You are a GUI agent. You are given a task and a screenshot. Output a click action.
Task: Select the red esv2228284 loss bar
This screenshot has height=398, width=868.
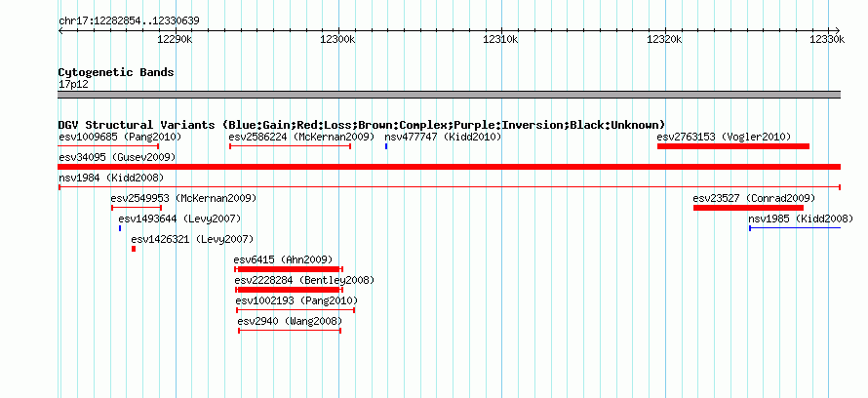[x=289, y=290]
